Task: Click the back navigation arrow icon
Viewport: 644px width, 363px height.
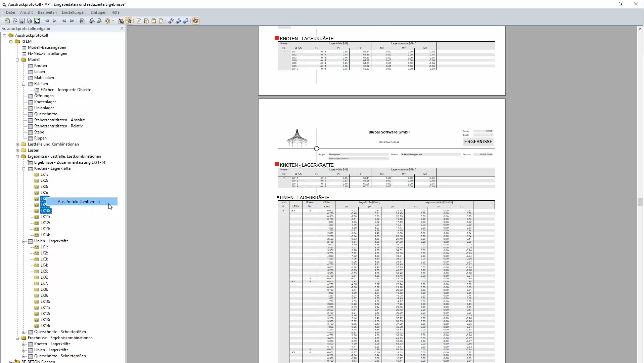Action: tap(47, 21)
